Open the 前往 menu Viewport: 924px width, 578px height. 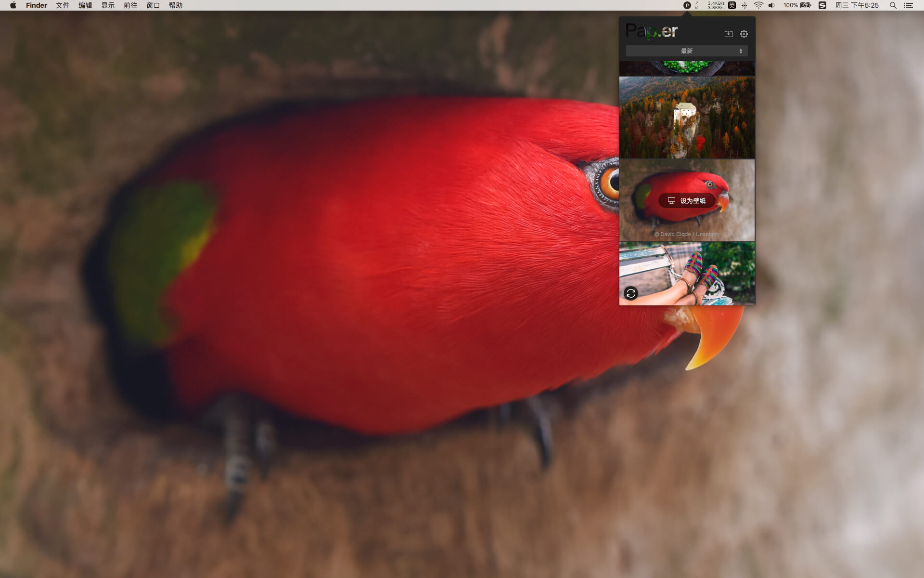tap(130, 5)
